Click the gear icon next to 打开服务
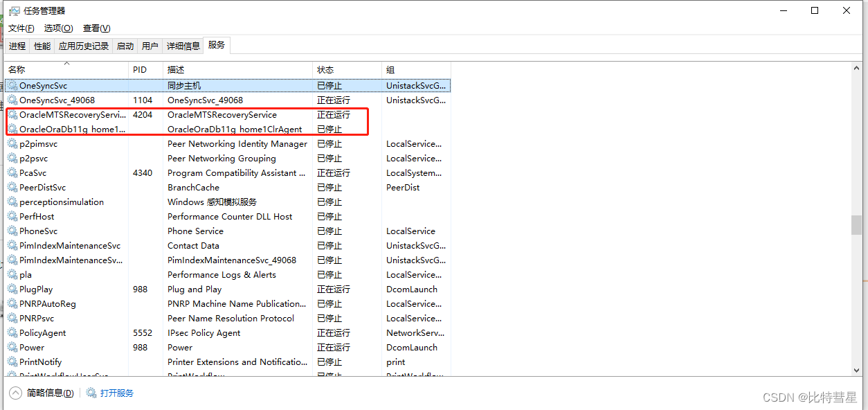Viewport: 868px width, 410px height. click(x=91, y=393)
